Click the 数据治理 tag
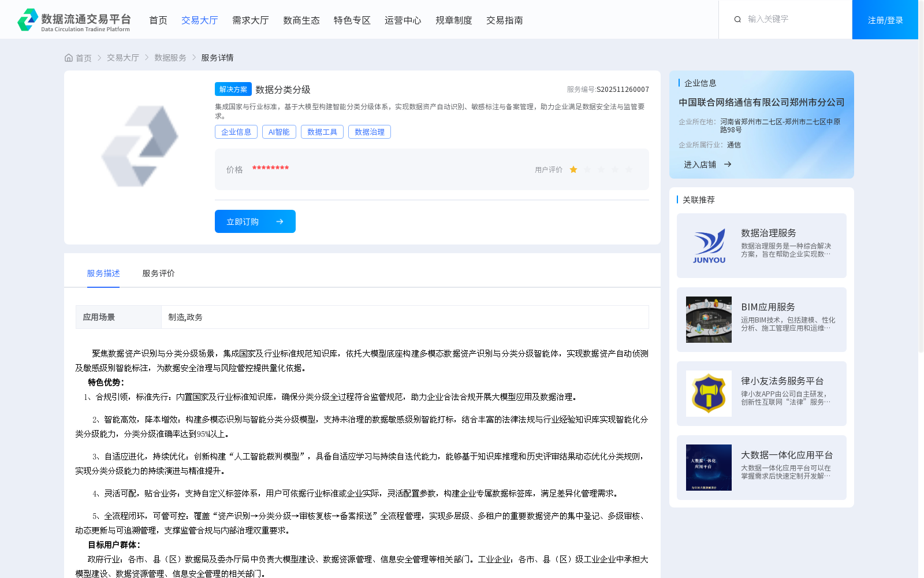Screen dimensions: 924x578 coord(370,132)
